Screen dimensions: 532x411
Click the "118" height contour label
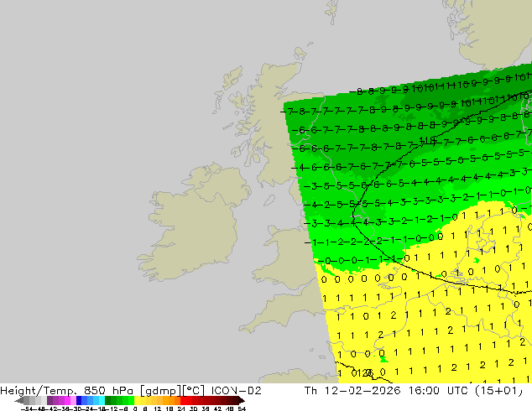(x=427, y=140)
